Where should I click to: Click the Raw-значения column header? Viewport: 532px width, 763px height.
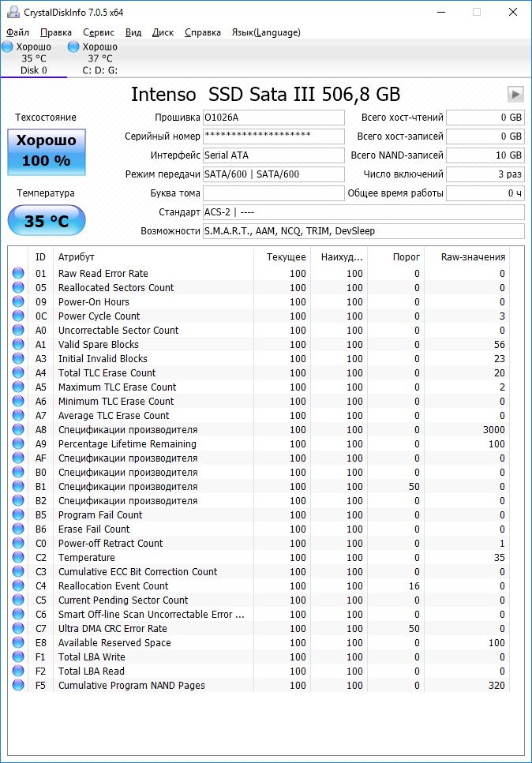click(x=466, y=257)
